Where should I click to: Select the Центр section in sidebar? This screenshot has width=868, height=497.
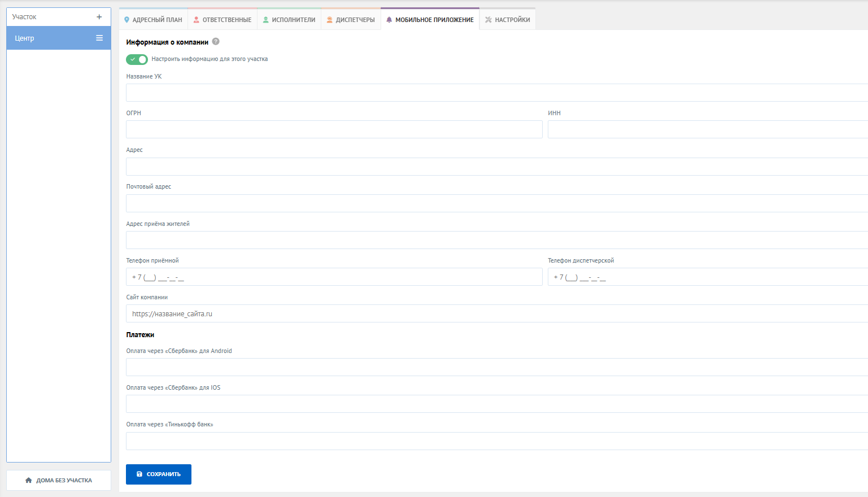(51, 38)
